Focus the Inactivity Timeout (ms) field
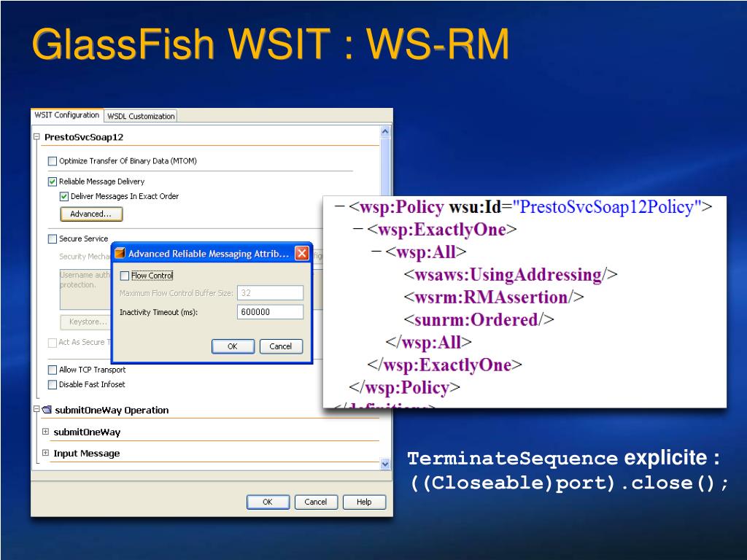The image size is (747, 560). click(x=270, y=312)
